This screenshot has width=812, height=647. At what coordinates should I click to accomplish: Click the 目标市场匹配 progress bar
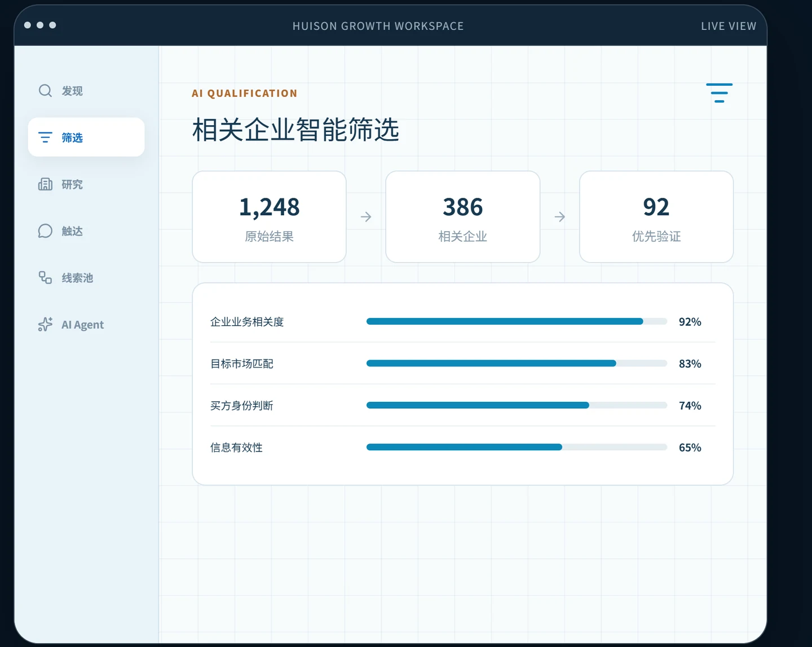click(517, 364)
